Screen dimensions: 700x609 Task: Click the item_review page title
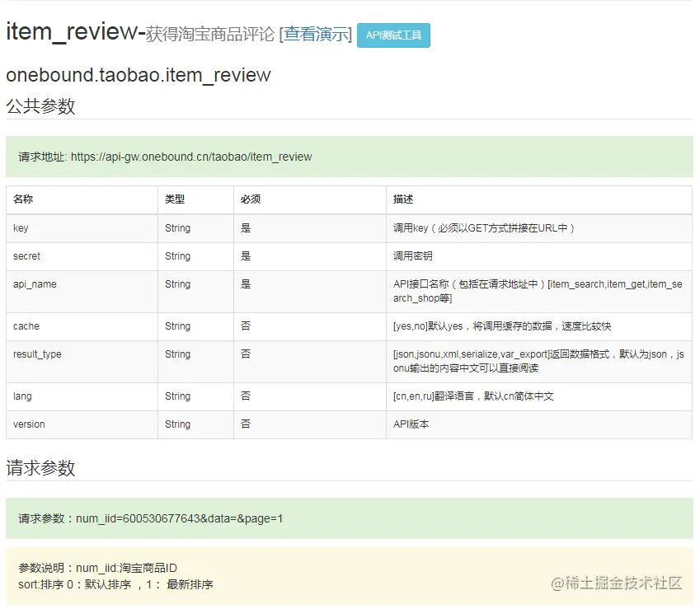73,32
